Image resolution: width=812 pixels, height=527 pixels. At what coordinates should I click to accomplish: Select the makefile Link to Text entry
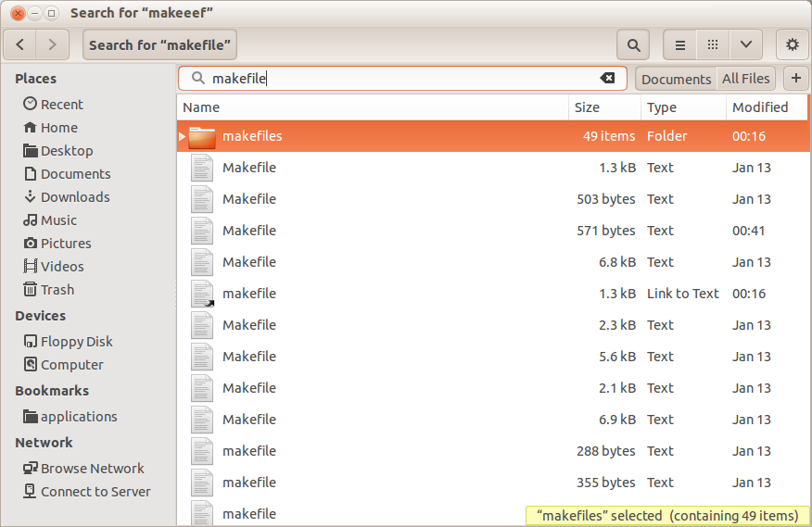pos(249,294)
